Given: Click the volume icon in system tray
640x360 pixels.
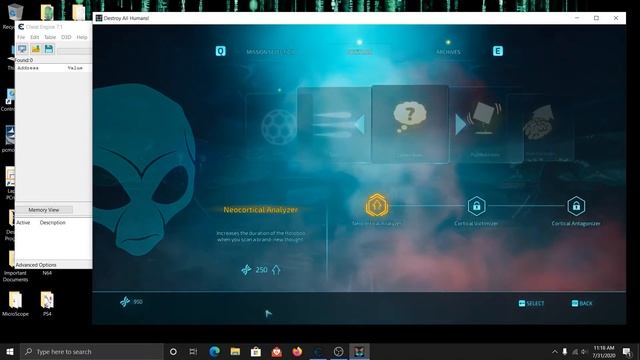Looking at the screenshot, I should (x=584, y=351).
